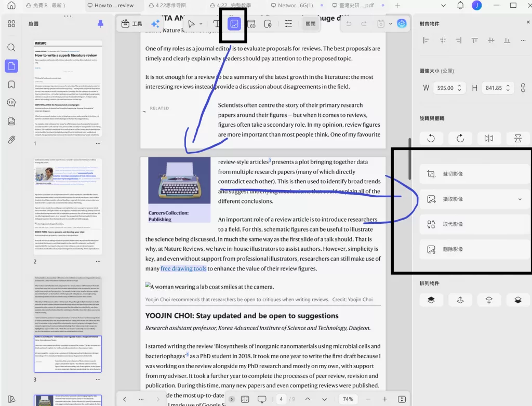
Task: Select the link insertion tool
Action: tap(251, 24)
